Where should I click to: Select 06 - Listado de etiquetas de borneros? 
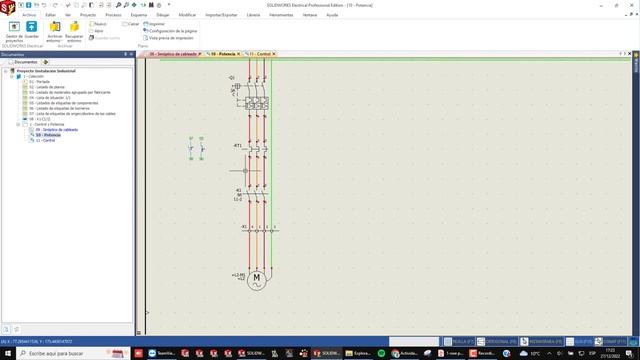59,108
